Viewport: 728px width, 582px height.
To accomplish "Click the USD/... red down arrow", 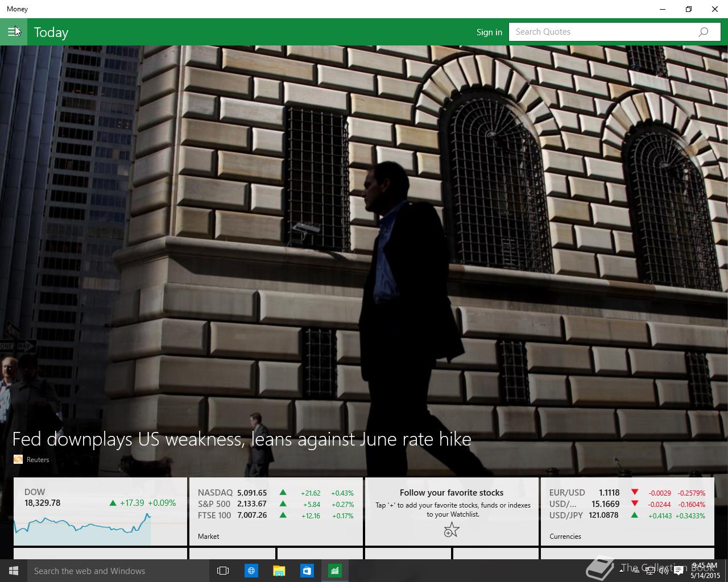I will click(635, 504).
